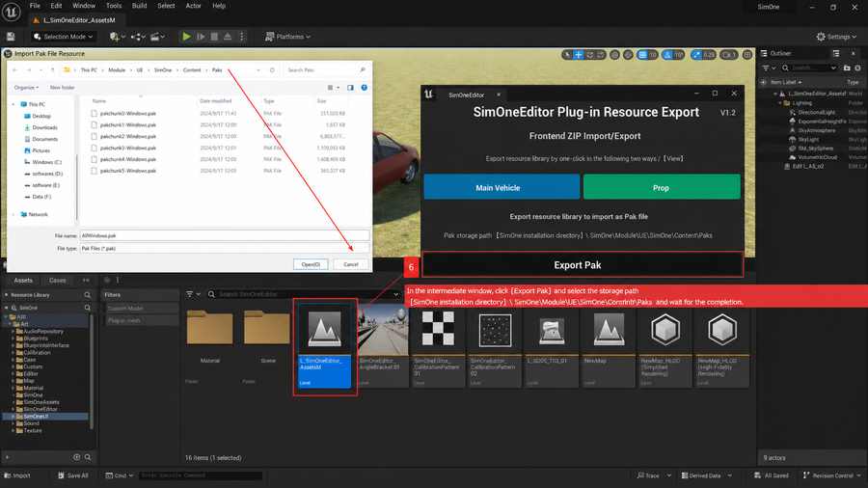Image resolution: width=868 pixels, height=488 pixels.
Task: Open the Add content cube dropdown
Action: [x=118, y=37]
